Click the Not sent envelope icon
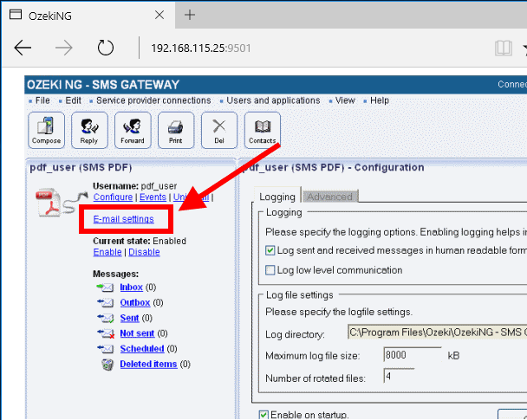This screenshot has width=527, height=420. click(x=106, y=333)
